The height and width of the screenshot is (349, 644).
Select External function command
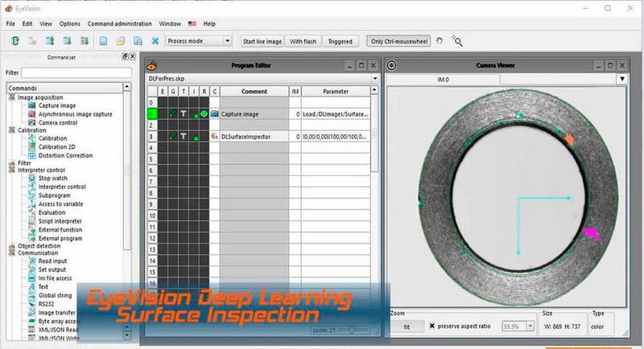60,230
